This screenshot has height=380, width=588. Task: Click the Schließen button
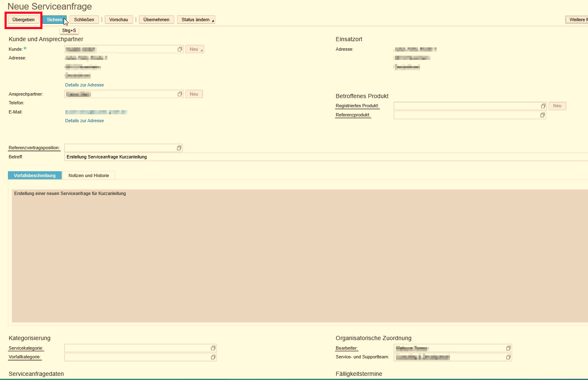click(x=84, y=20)
